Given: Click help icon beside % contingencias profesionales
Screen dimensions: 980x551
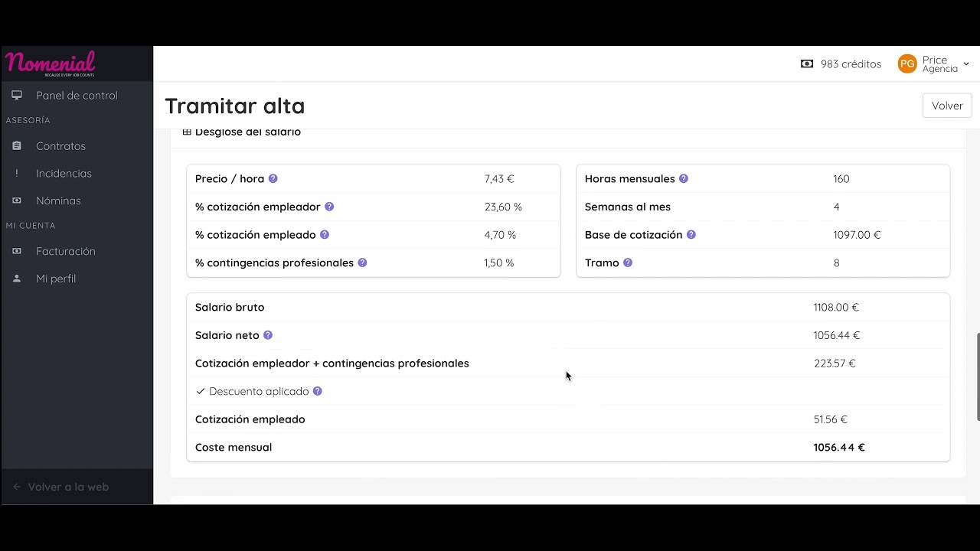Looking at the screenshot, I should (x=362, y=262).
